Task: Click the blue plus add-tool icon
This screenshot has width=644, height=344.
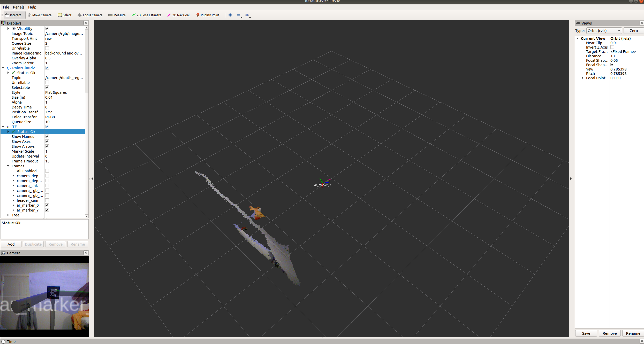Action: pyautogui.click(x=230, y=15)
